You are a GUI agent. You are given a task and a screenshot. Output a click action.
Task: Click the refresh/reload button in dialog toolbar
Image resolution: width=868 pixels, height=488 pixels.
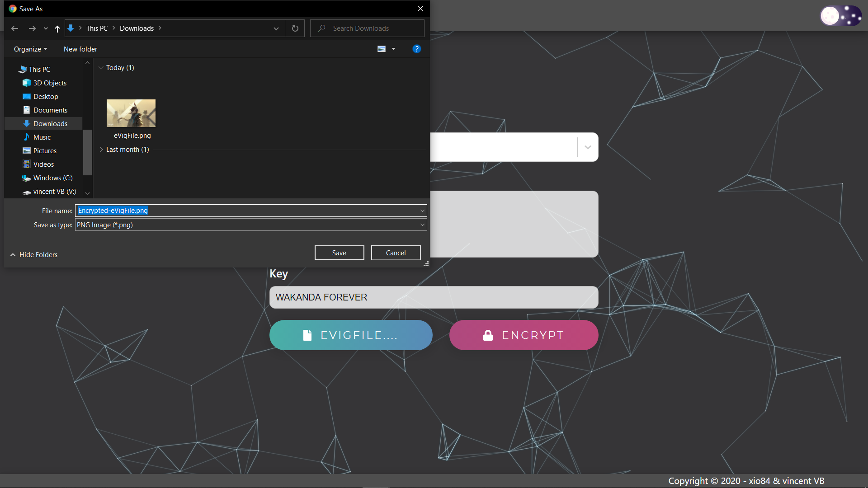[294, 28]
